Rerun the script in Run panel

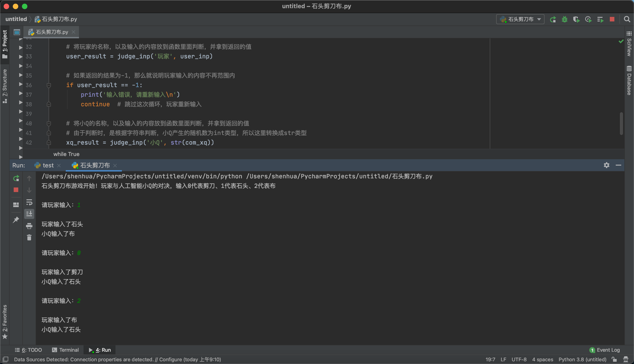pos(16,178)
